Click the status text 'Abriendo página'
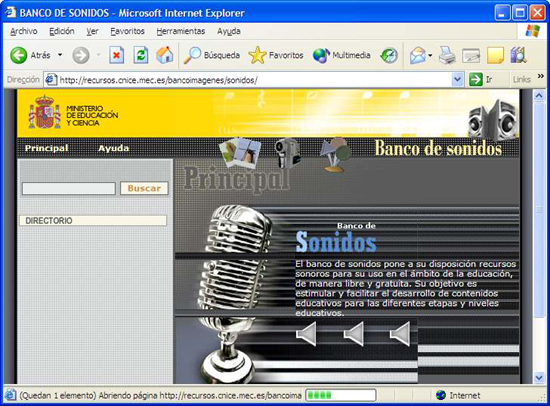The width and height of the screenshot is (550, 406). point(128,395)
